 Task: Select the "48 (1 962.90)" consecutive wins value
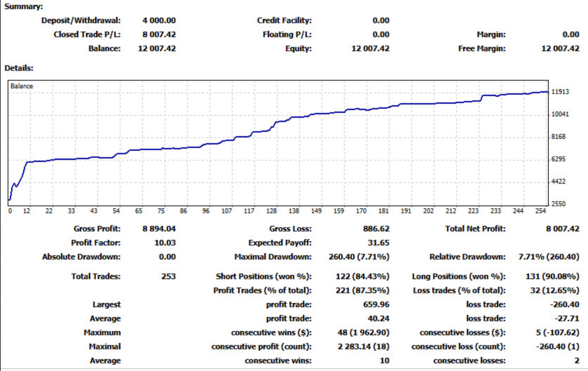pyautogui.click(x=363, y=332)
